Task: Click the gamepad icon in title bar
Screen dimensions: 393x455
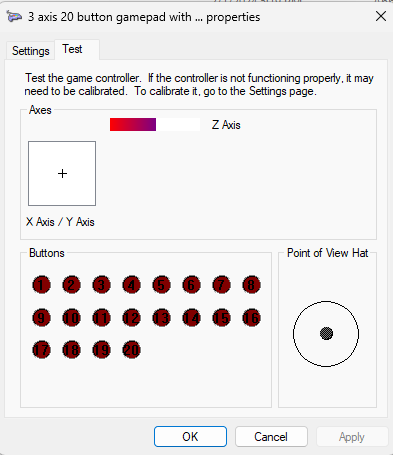Action: (14, 16)
